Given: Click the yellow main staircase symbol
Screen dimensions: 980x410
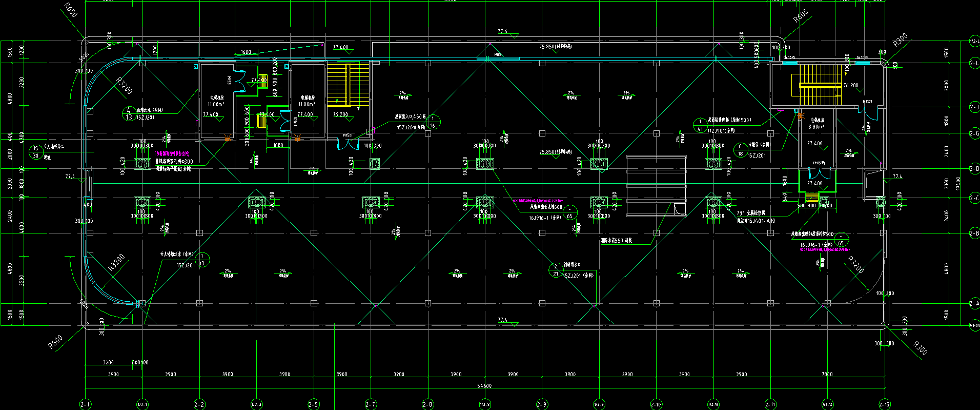Looking at the screenshot, I should 349,84.
